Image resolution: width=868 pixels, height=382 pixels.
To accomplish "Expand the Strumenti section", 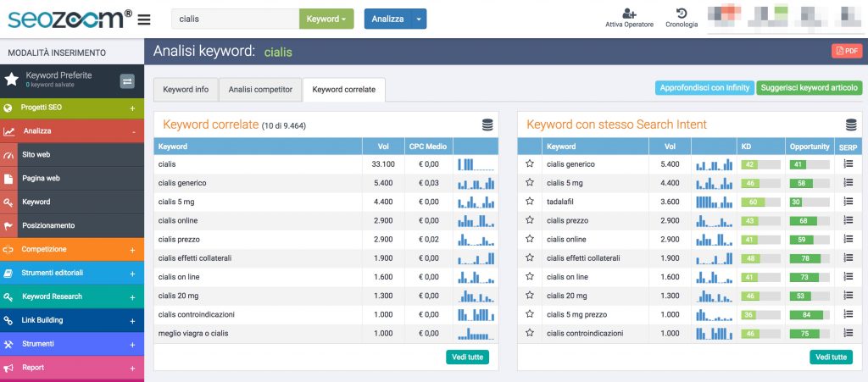I will click(x=132, y=345).
